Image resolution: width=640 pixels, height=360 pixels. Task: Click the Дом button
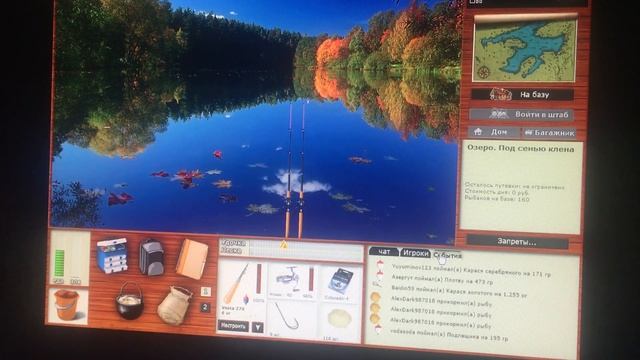[x=493, y=132]
